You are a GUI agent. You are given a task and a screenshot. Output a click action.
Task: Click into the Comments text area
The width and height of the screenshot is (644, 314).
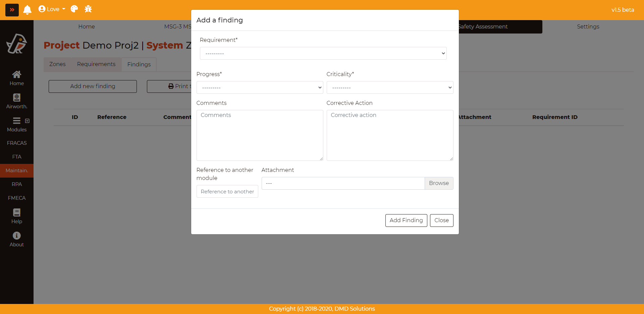[x=260, y=135]
